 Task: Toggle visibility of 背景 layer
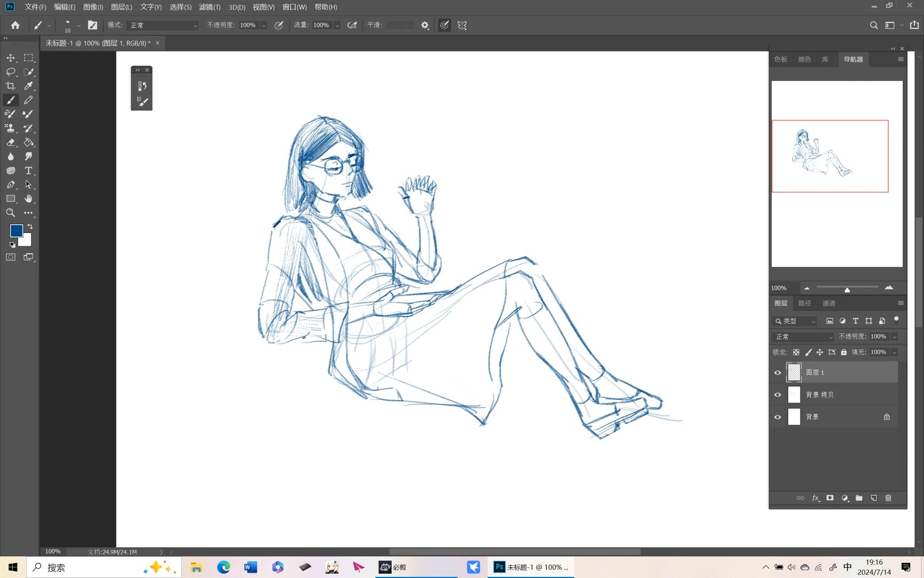777,417
